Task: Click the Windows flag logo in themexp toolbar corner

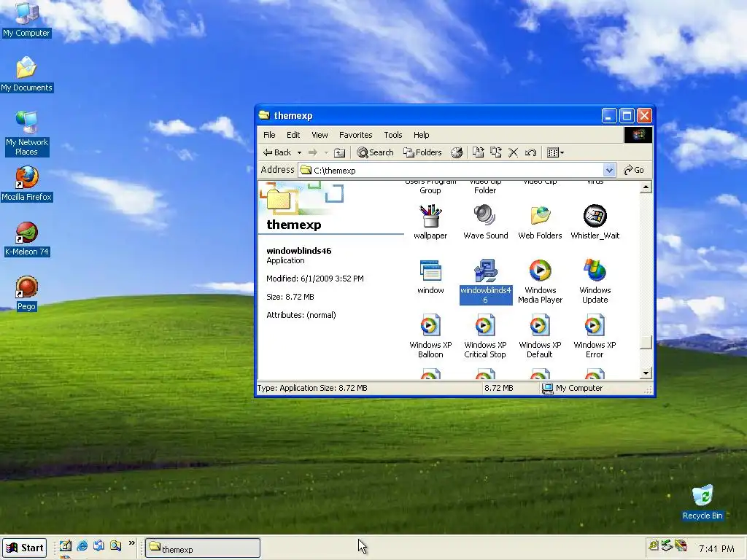Action: [x=638, y=135]
